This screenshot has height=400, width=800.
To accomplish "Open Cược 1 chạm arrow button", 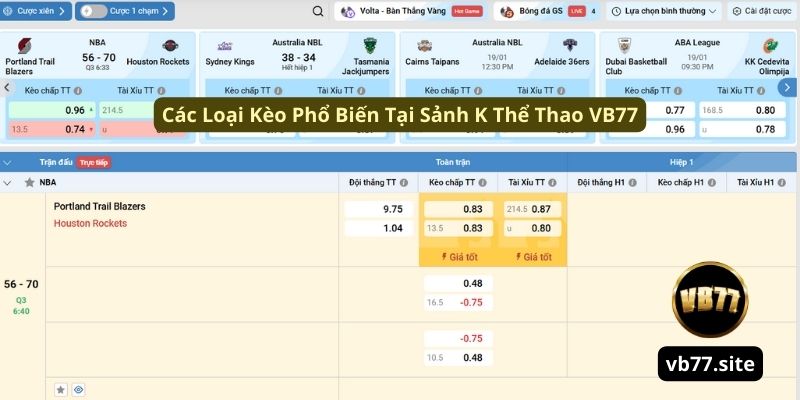I will pos(165,11).
